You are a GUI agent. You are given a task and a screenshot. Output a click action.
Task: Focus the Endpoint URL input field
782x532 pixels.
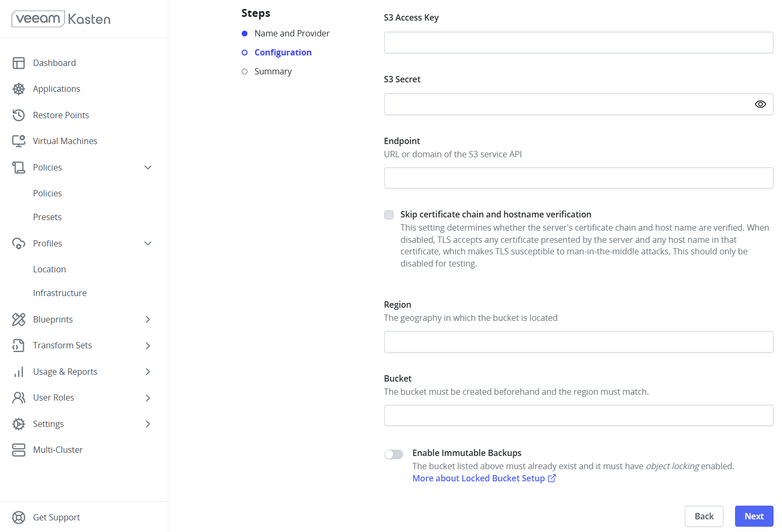point(578,178)
